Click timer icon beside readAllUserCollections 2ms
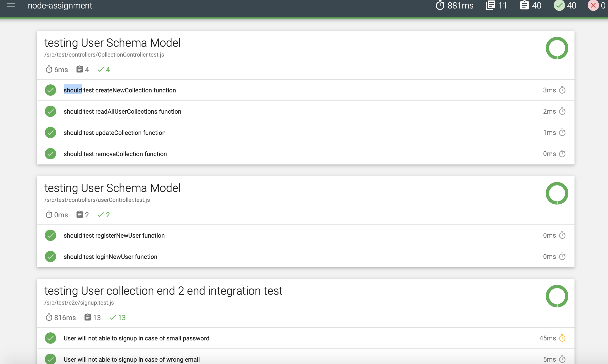Screen dimensions: 608x364 562,111
